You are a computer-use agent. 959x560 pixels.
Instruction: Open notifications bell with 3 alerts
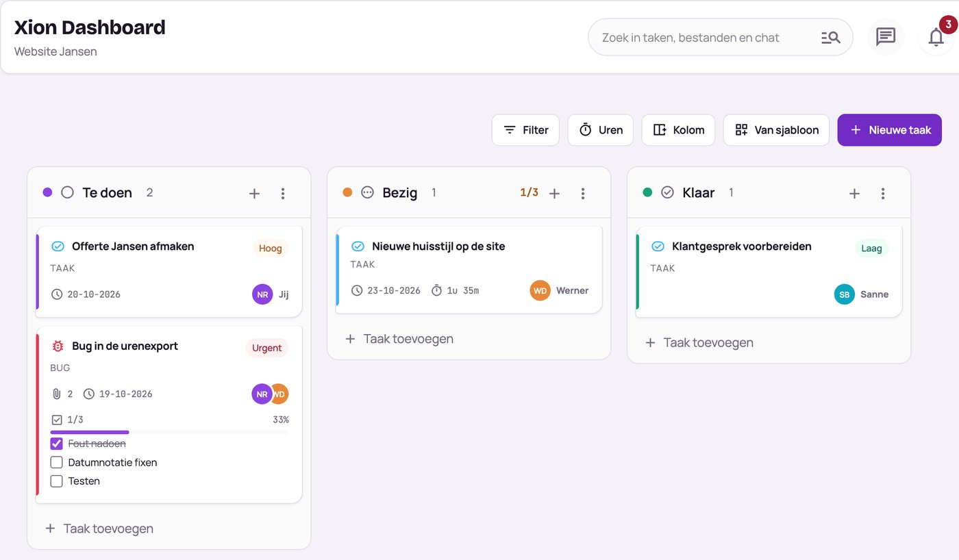click(x=936, y=37)
